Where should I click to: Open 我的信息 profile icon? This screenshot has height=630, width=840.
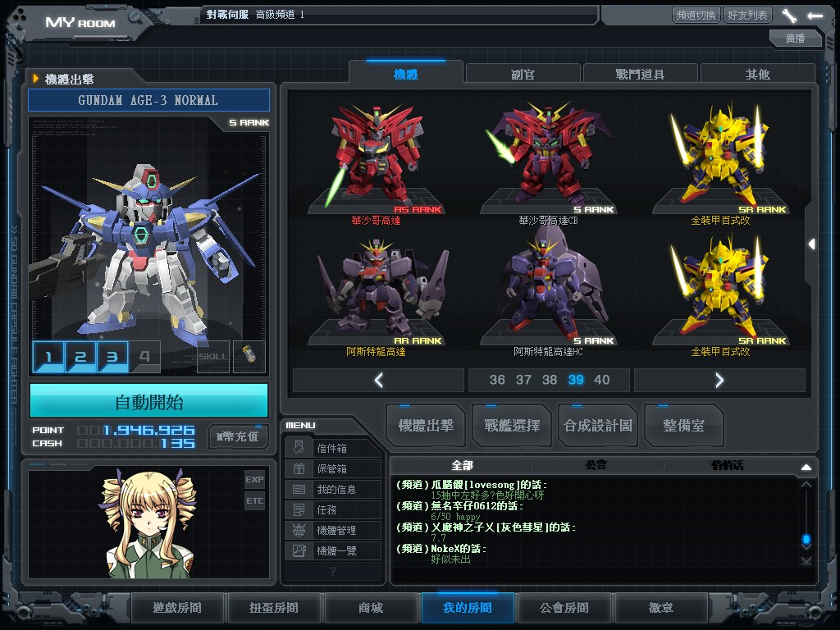[299, 489]
